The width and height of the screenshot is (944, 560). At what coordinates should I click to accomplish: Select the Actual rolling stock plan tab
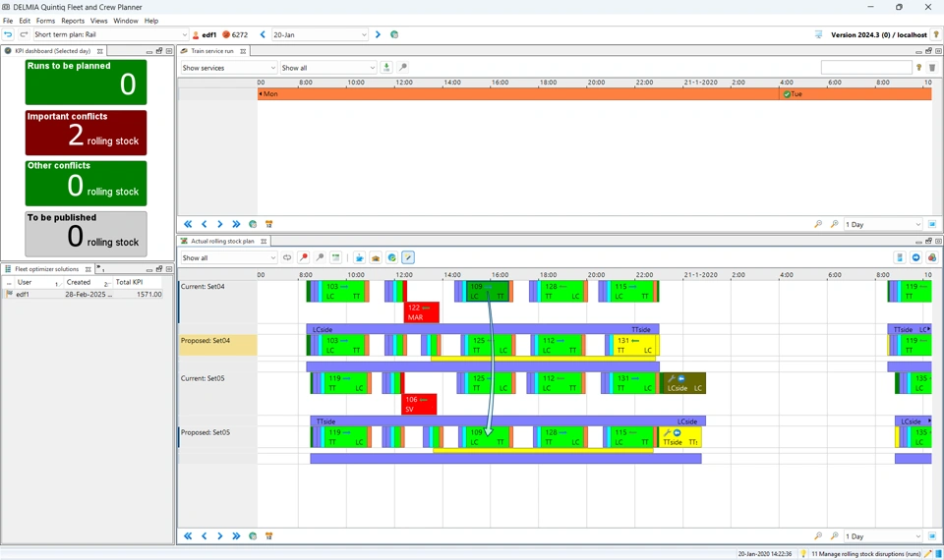(x=222, y=242)
